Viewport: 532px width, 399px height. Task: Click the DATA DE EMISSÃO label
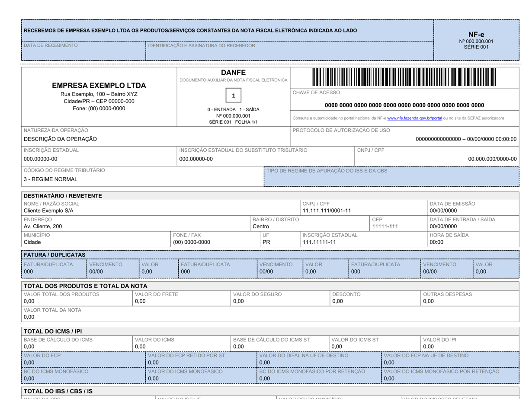click(452, 204)
